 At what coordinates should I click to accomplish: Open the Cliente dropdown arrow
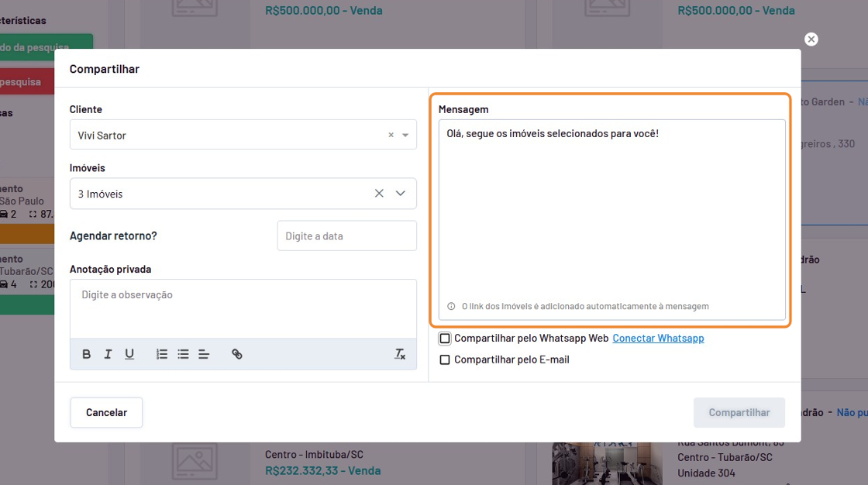(x=405, y=135)
